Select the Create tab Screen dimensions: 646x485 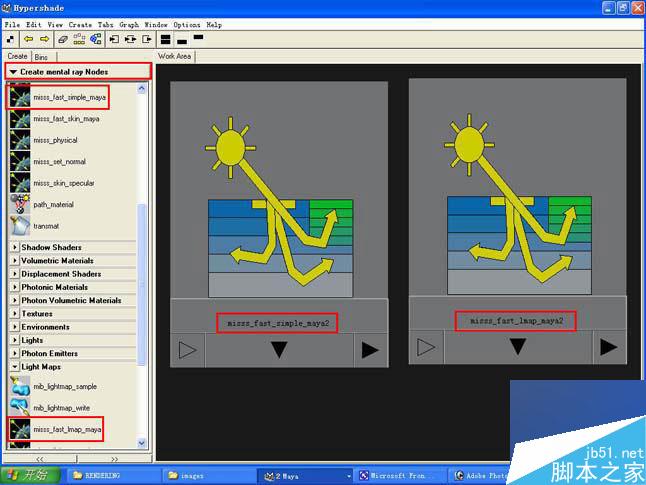pos(17,56)
